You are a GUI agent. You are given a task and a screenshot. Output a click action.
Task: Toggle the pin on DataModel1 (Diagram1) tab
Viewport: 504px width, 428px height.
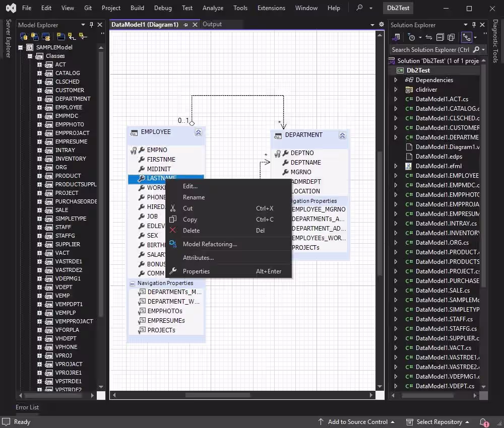[186, 25]
